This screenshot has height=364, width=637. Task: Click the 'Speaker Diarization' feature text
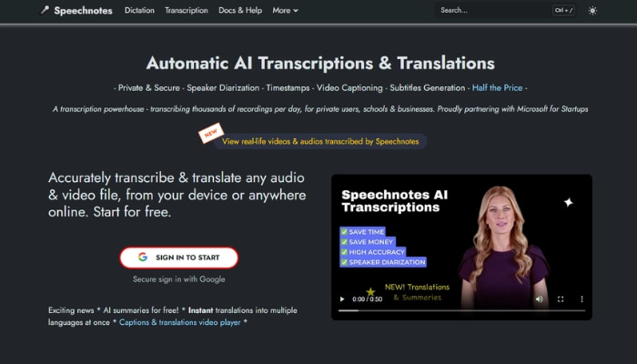(x=223, y=87)
